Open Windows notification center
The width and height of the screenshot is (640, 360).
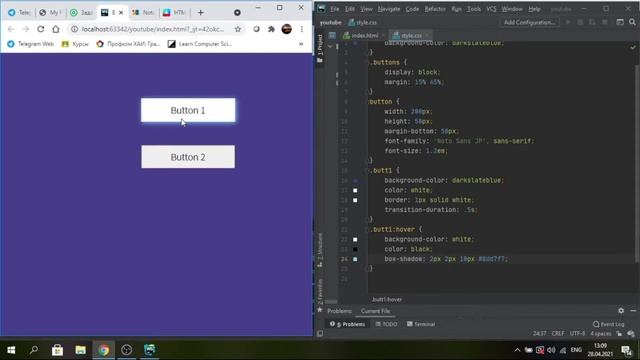pos(627,350)
